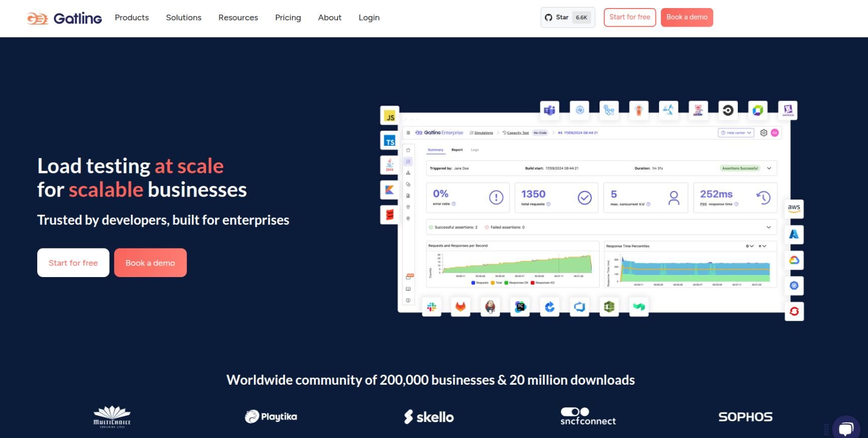The width and height of the screenshot is (868, 438).
Task: Click the 6.6K star count badge
Action: pyautogui.click(x=582, y=18)
